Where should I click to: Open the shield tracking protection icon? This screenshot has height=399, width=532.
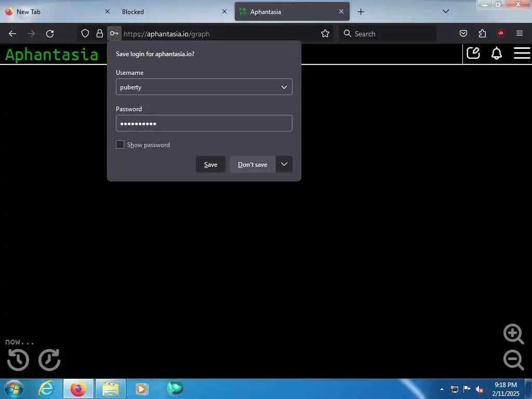click(x=85, y=33)
